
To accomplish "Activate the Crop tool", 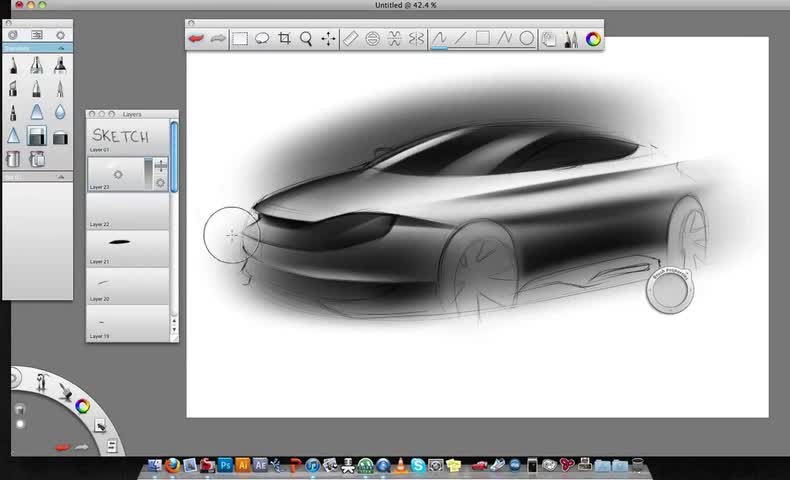I will coord(285,39).
